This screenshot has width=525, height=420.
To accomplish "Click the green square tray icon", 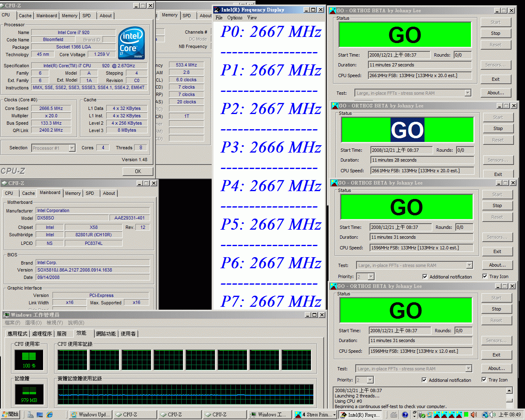I will (x=467, y=415).
